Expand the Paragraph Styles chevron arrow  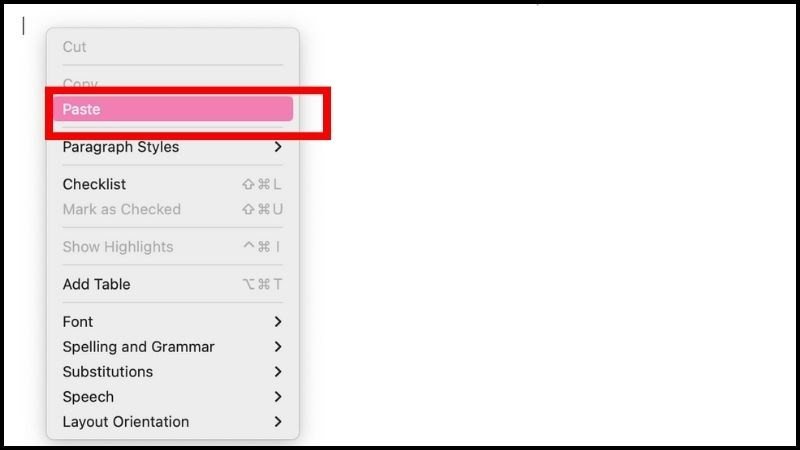pyautogui.click(x=278, y=147)
